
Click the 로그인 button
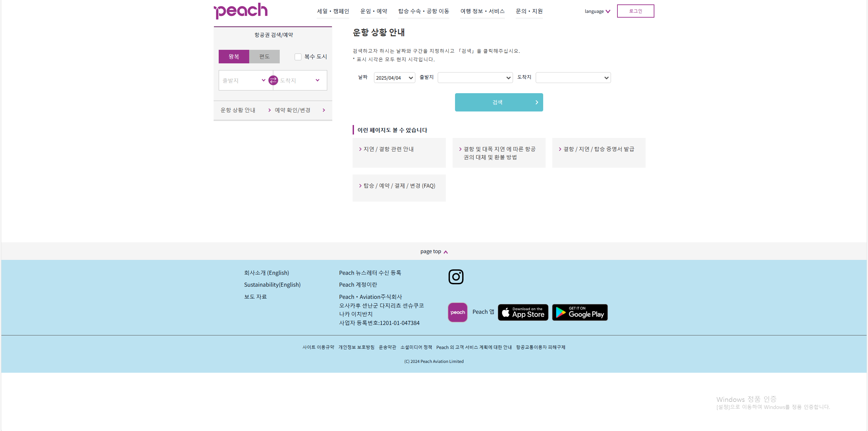(x=635, y=11)
